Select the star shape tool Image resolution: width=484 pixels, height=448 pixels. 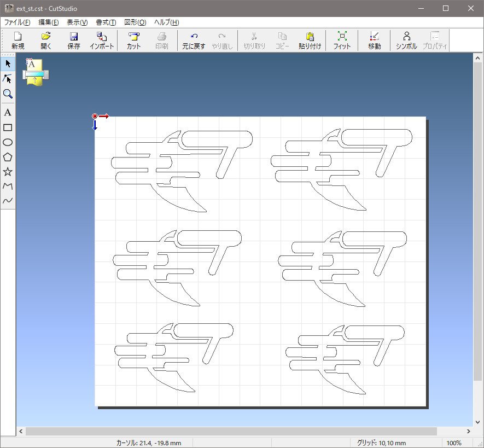[8, 172]
